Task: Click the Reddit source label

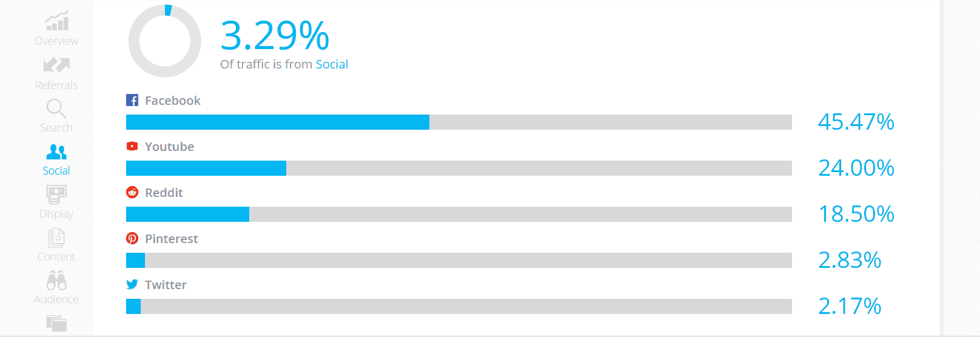Action: pos(164,193)
